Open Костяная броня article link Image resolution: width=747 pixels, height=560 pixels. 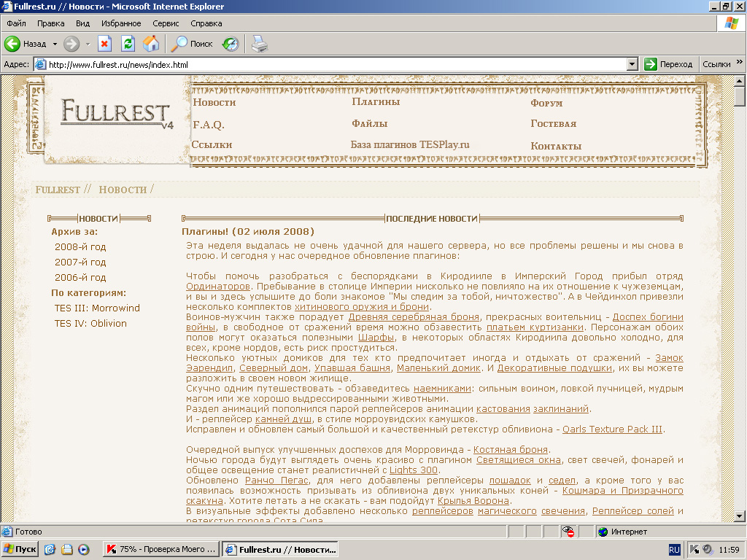click(x=511, y=450)
